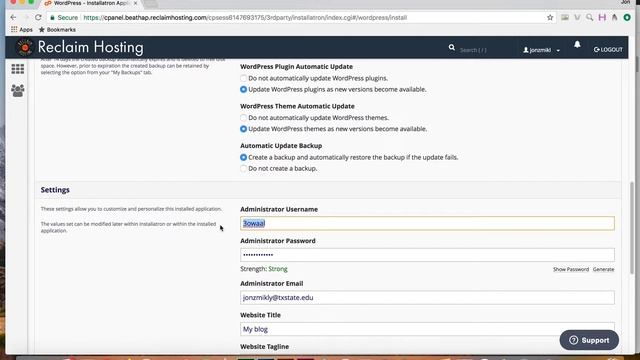Switch to the WordPress Installatron tab
Image resolution: width=640 pixels, height=360 pixels.
(90, 3)
